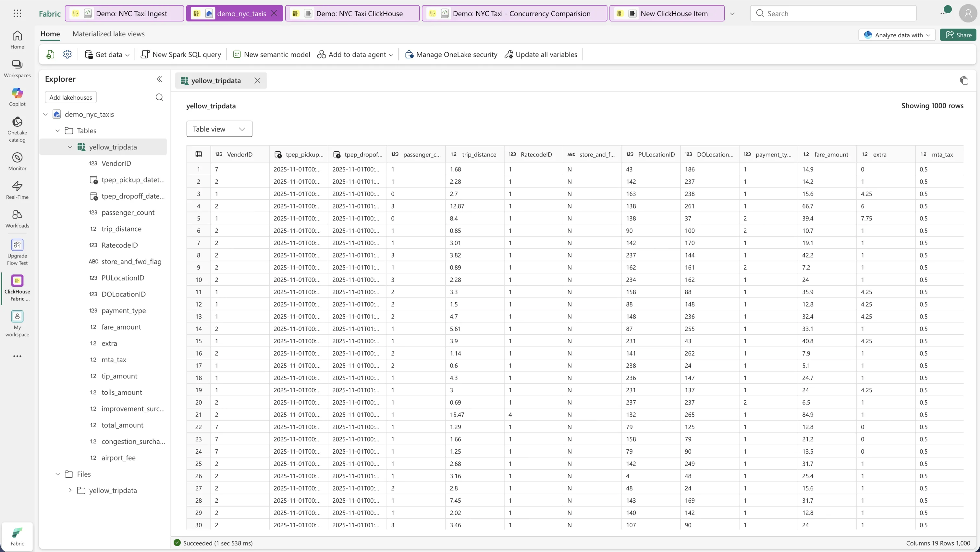Open Copilot in the left sidebar

(x=17, y=97)
